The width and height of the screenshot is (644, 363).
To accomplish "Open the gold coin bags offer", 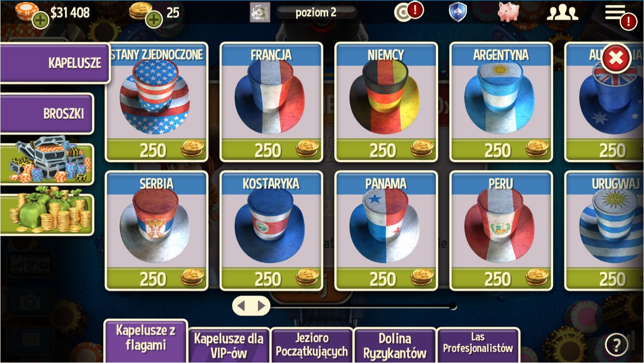I will coord(47,215).
